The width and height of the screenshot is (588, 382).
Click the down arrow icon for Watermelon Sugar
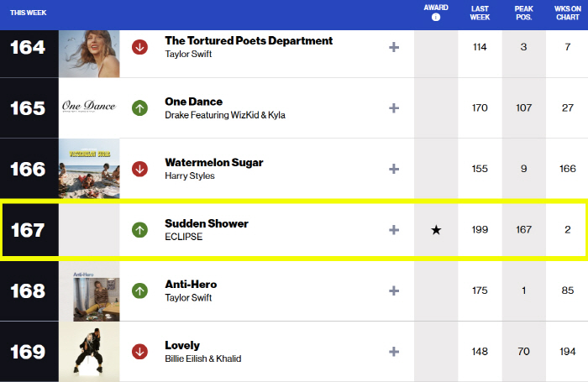coord(140,169)
